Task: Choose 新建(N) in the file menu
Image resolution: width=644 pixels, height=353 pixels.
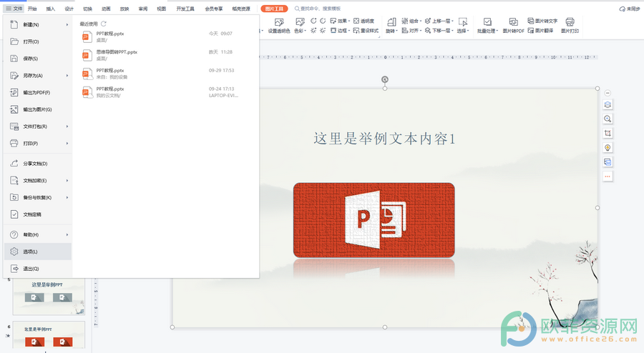Action: pos(38,24)
